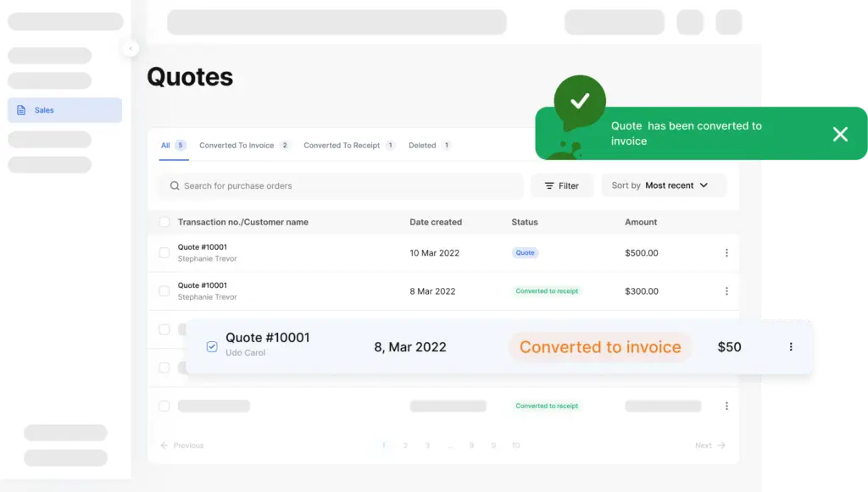Click the green checkmark success icon

580,101
